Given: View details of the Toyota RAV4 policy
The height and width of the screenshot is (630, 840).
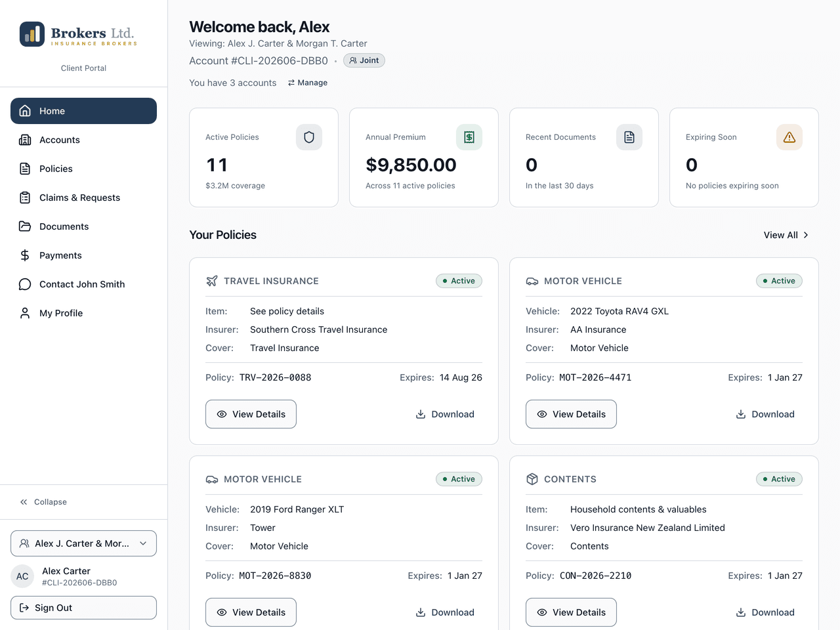Looking at the screenshot, I should point(571,414).
